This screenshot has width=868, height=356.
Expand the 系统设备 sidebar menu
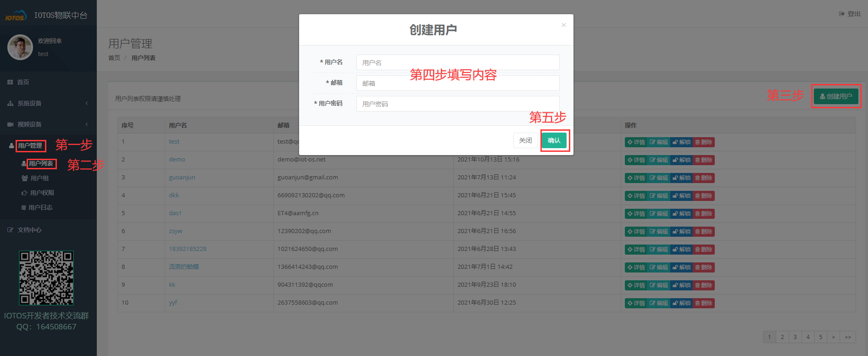(x=48, y=103)
